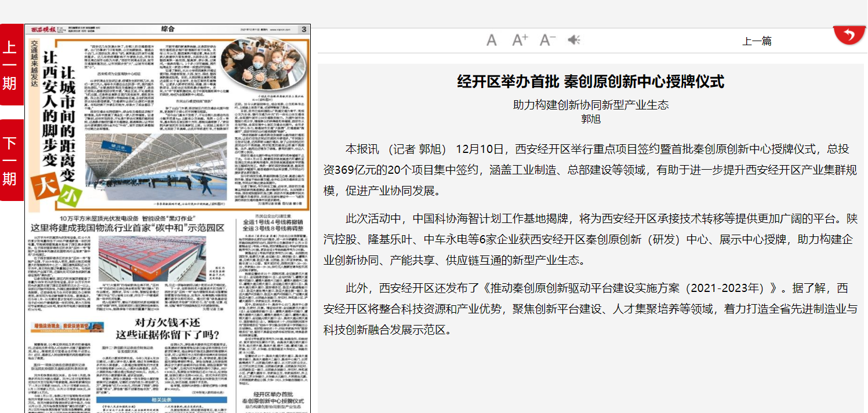Click page number 3 on newspaper
Screen dimensions: 868x413
(x=303, y=30)
